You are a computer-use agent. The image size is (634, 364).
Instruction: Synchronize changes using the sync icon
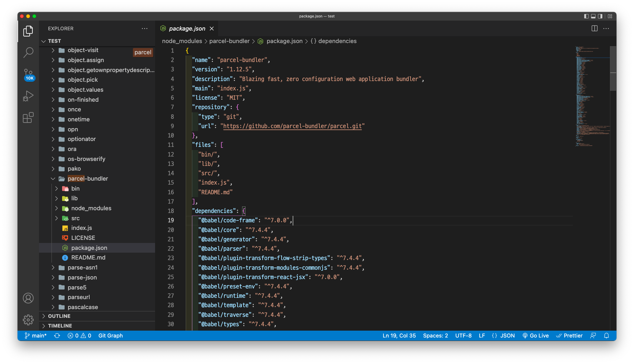(x=57, y=336)
